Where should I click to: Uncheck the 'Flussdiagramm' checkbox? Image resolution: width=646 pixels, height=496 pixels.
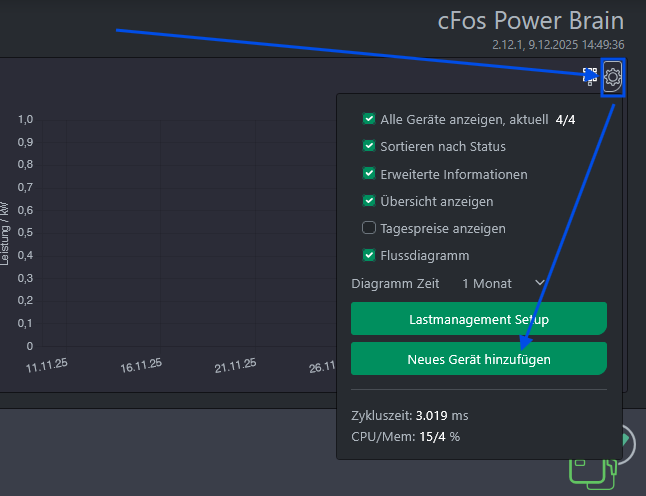click(x=369, y=255)
